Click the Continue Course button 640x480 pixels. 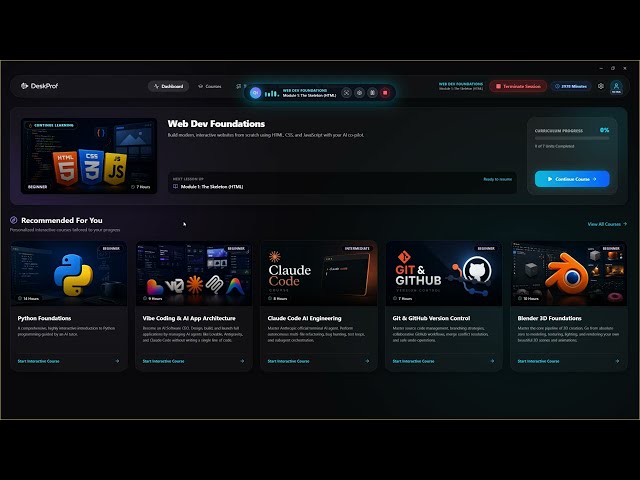[x=572, y=179]
